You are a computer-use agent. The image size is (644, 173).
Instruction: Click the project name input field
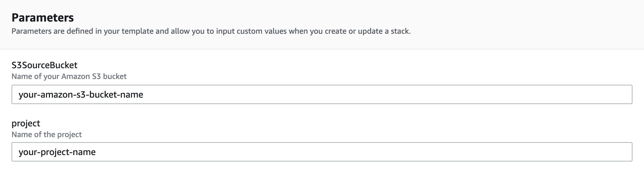point(322,152)
